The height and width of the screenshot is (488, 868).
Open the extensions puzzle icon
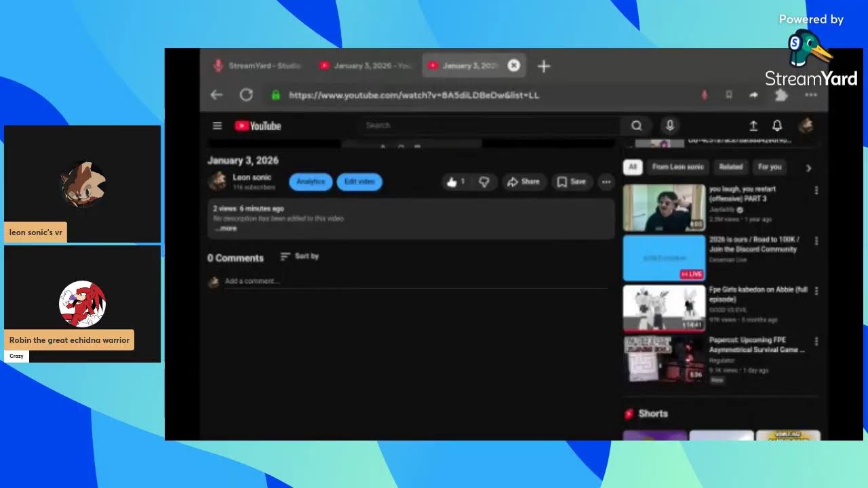pos(781,95)
